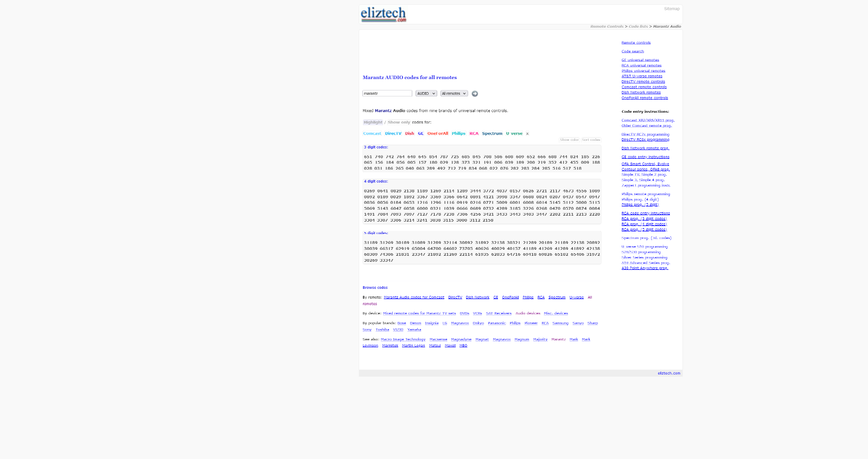
Task: Open Code search in the sidebar
Action: (x=633, y=51)
